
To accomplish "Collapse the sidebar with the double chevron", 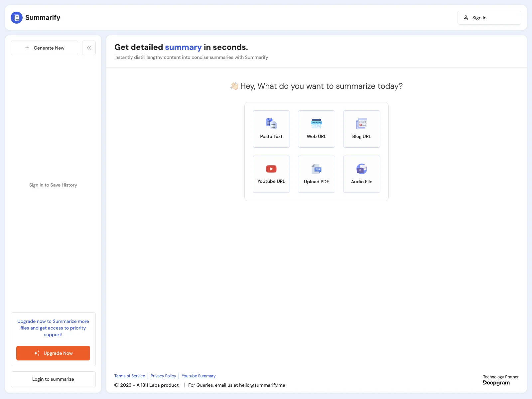I will 89,48.
